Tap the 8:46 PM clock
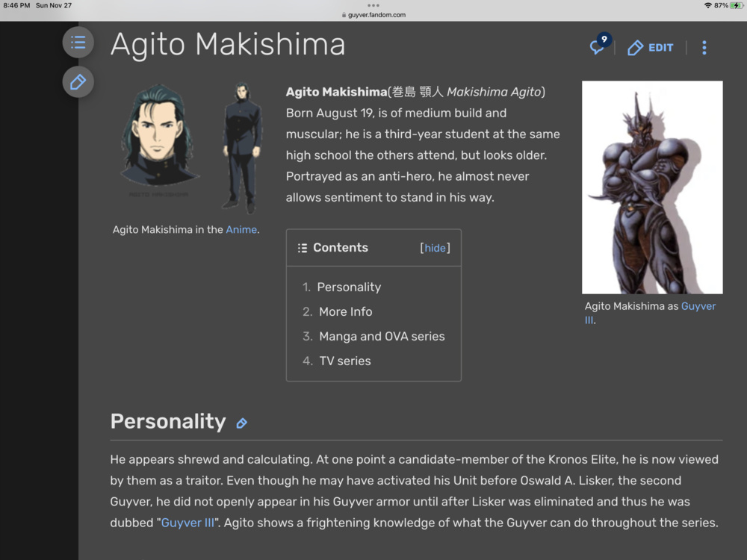The height and width of the screenshot is (560, 747). (x=16, y=5)
